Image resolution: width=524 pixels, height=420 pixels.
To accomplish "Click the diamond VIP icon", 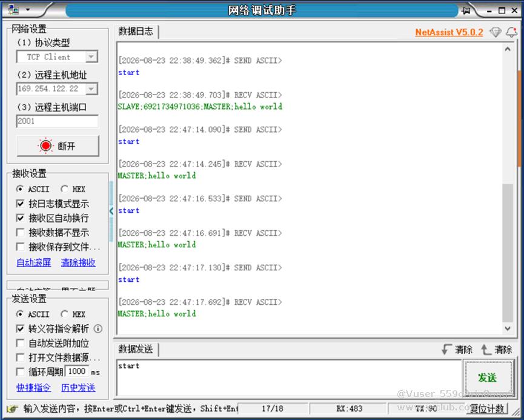I will pyautogui.click(x=496, y=33).
